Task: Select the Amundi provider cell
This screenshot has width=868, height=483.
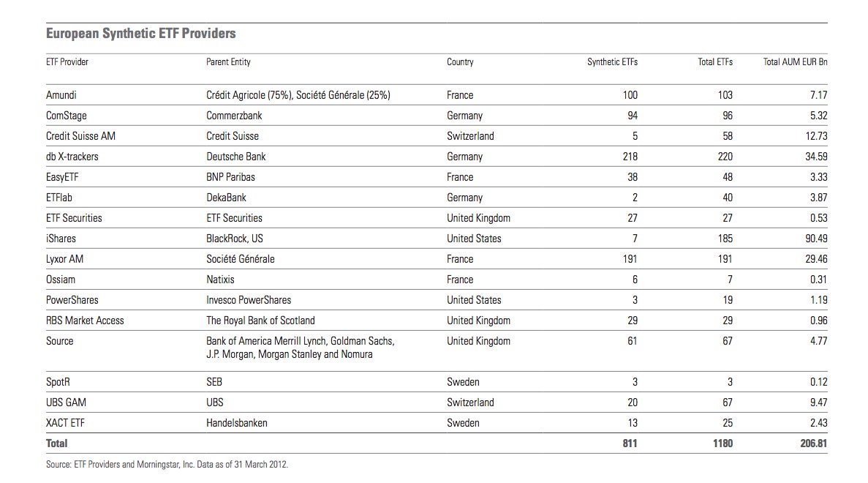Action: click(x=61, y=95)
